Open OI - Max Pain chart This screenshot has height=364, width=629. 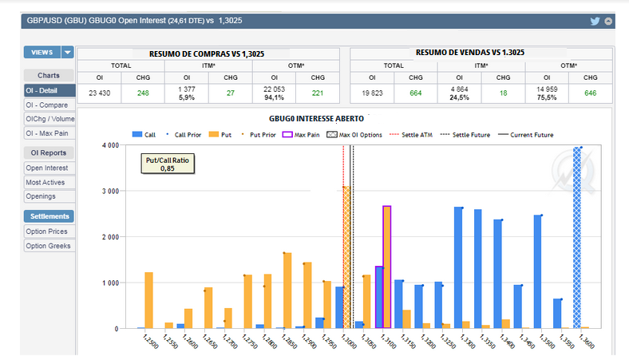coord(49,133)
